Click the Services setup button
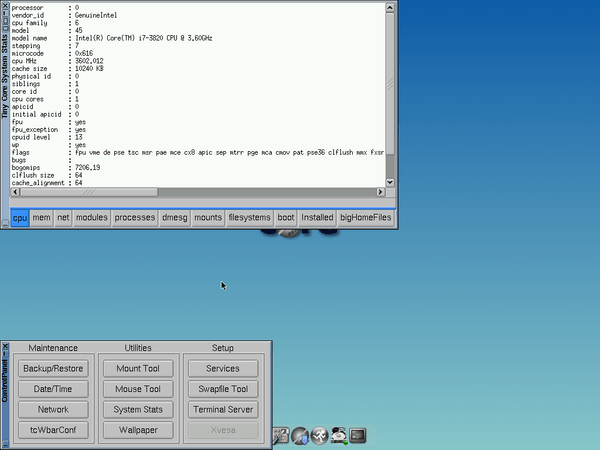The image size is (600, 450). tap(223, 368)
